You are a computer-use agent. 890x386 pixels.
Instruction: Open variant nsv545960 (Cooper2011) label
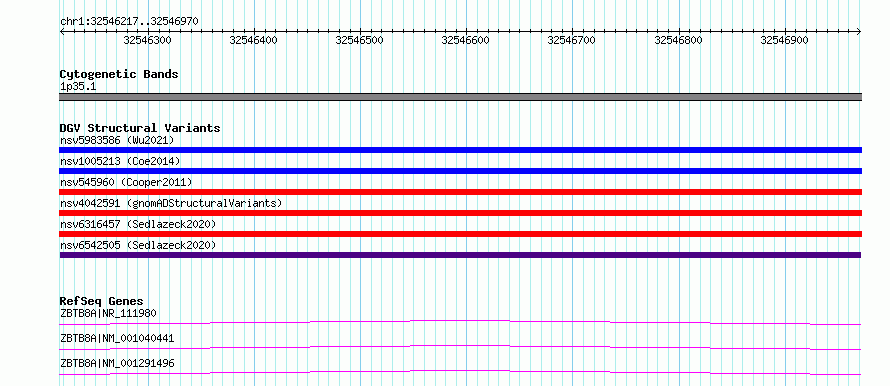tap(126, 182)
